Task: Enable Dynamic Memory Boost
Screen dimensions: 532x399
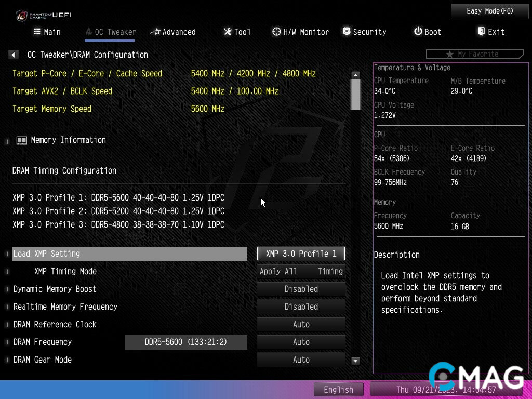Action: (301, 289)
